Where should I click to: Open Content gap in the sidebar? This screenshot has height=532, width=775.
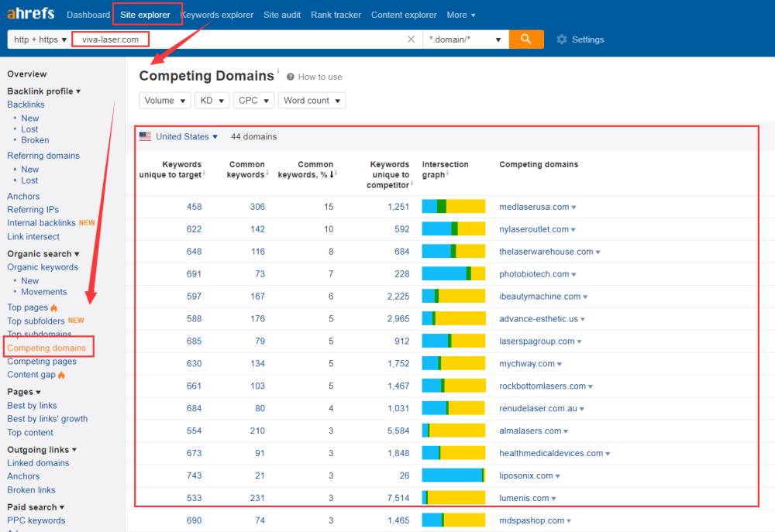31,375
